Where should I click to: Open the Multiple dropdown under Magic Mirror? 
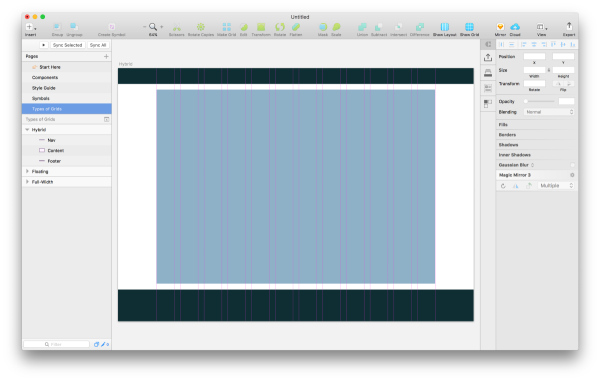tap(556, 186)
